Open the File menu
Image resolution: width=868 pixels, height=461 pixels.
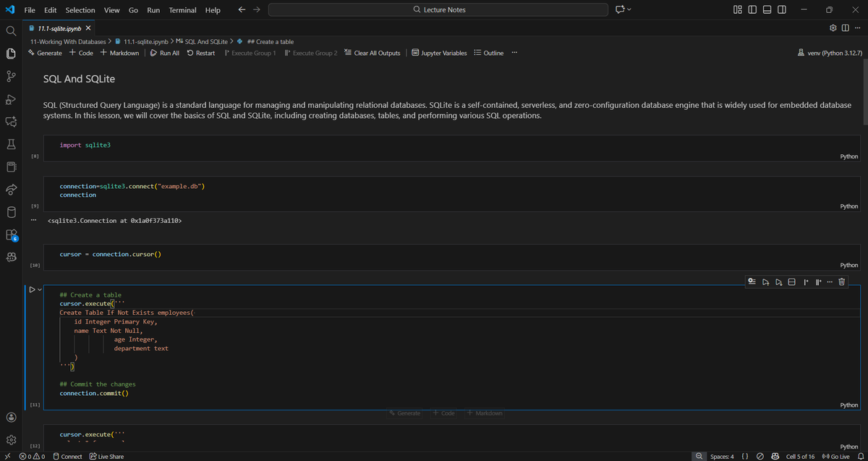click(30, 10)
